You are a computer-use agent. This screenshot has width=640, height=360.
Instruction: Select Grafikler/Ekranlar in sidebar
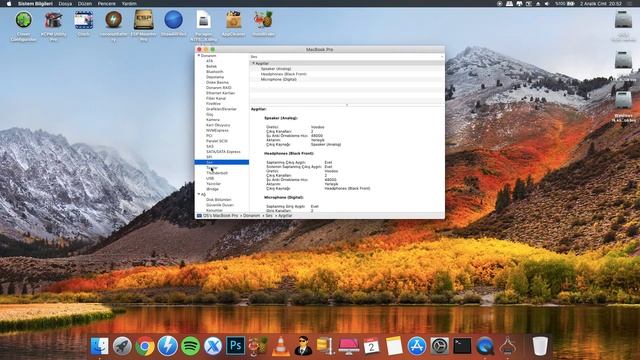221,109
